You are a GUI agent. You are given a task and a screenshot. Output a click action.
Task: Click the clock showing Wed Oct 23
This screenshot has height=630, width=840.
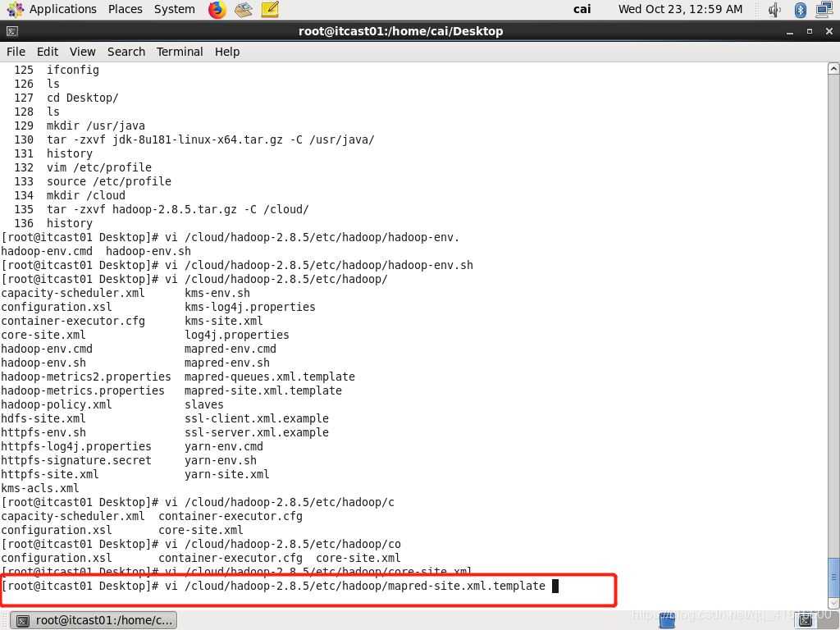(x=680, y=10)
